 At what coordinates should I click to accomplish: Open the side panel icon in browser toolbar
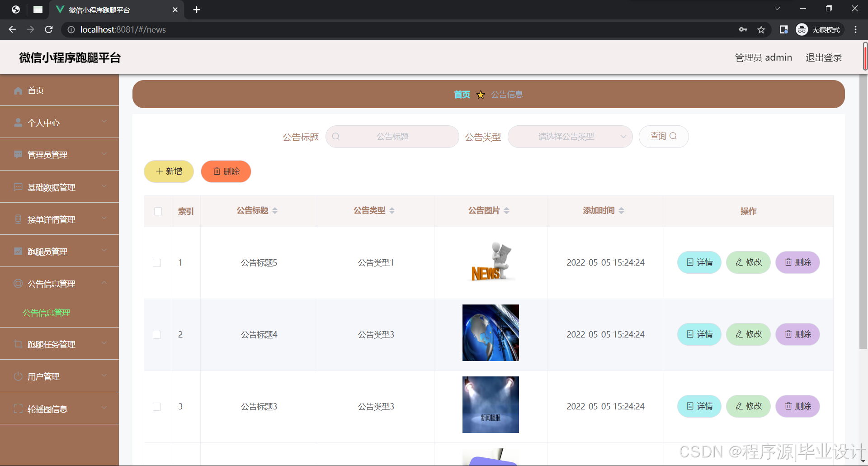point(783,29)
